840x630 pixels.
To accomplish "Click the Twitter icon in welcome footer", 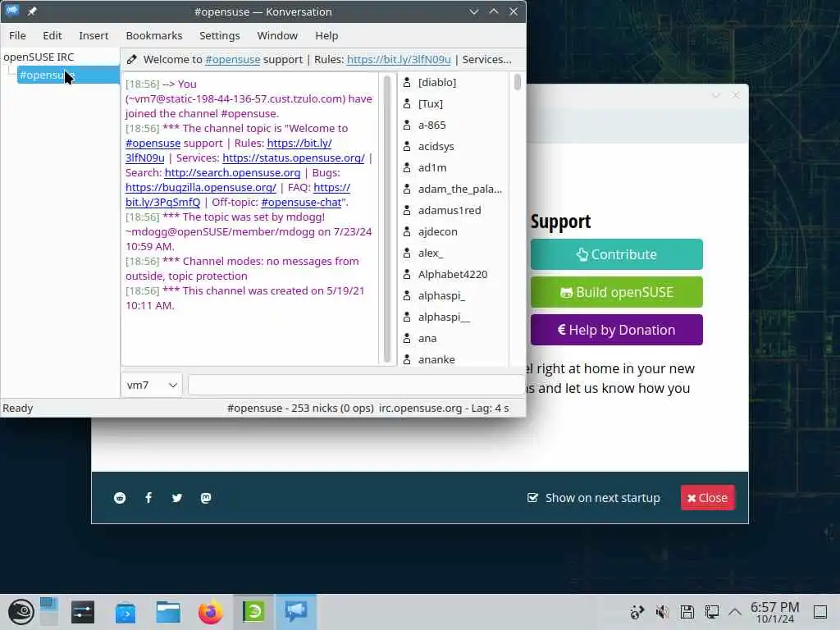I will [177, 498].
